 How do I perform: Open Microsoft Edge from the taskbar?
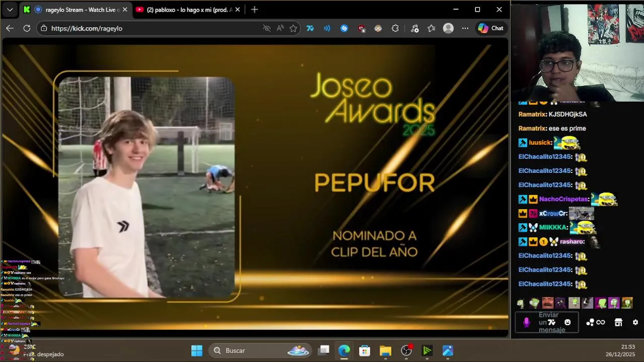[344, 350]
